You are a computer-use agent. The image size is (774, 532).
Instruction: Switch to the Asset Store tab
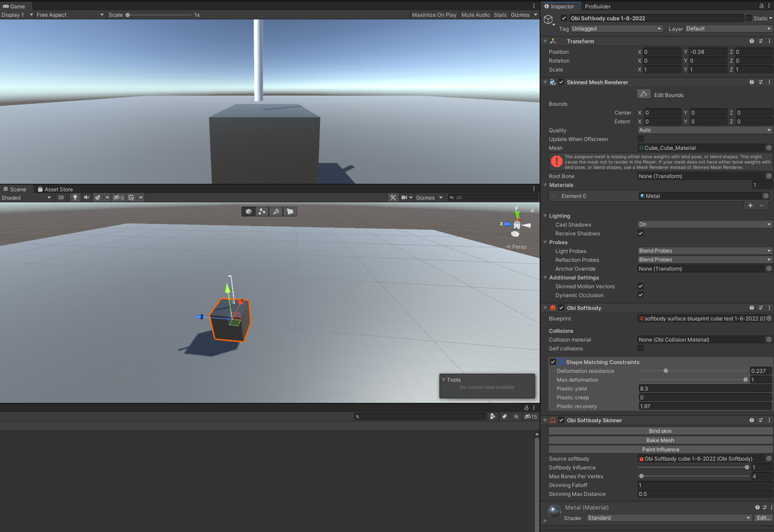click(x=55, y=190)
